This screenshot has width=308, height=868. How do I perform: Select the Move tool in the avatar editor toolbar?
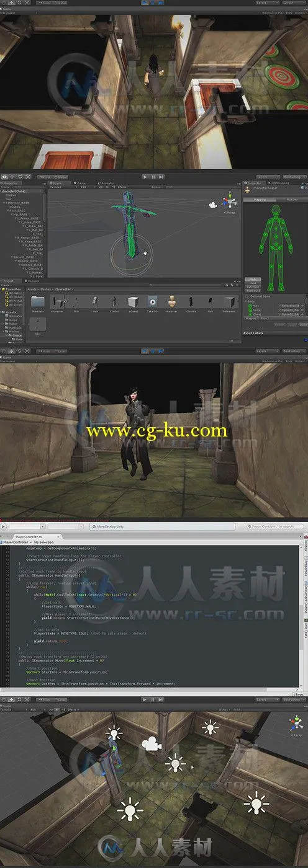(12, 177)
